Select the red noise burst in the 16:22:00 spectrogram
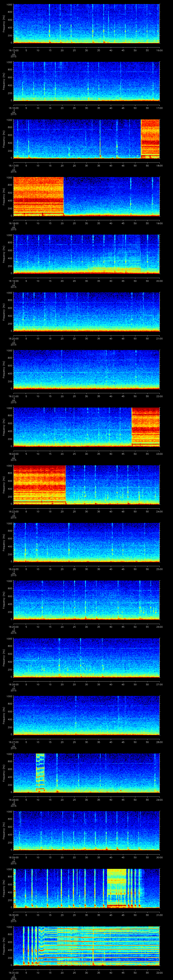Viewport: 173px width, 980px height. click(x=146, y=427)
